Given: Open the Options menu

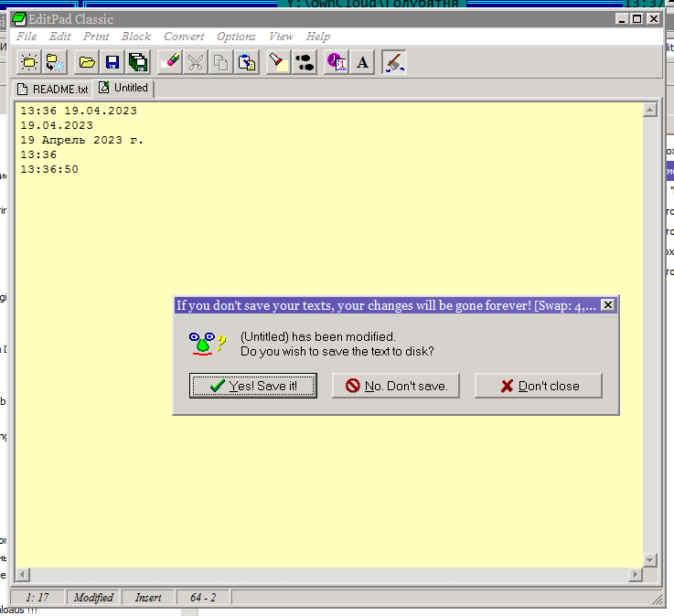Looking at the screenshot, I should [x=236, y=37].
